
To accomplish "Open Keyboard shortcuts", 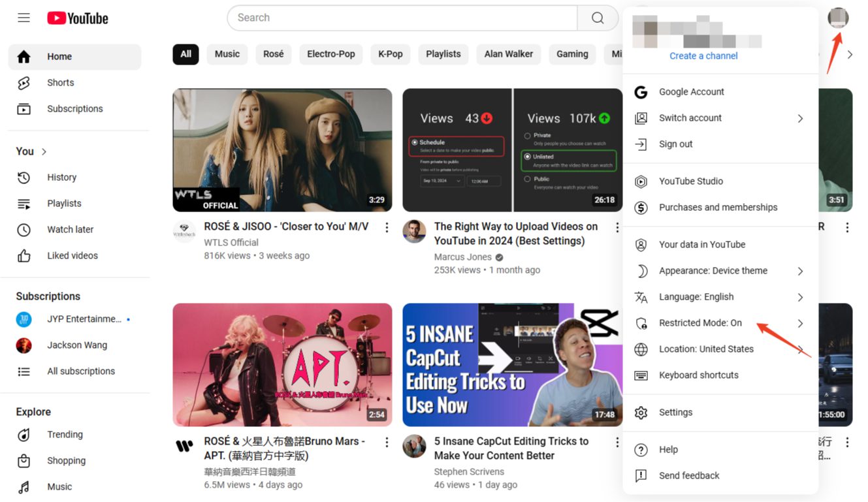I will (x=720, y=375).
